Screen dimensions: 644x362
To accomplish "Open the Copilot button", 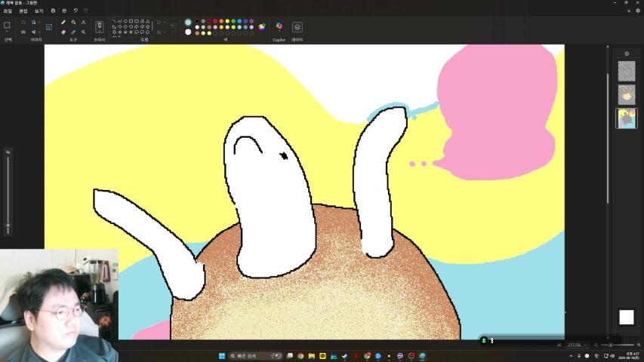I will coord(279,26).
